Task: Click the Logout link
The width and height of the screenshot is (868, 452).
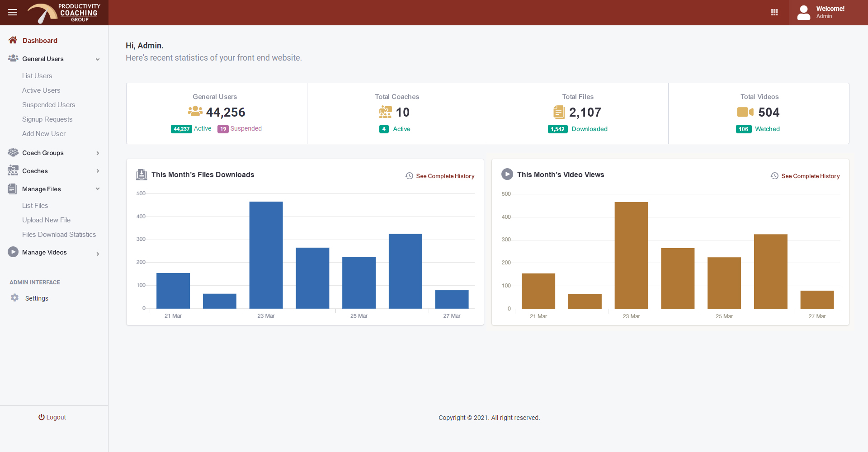Action: click(52, 417)
